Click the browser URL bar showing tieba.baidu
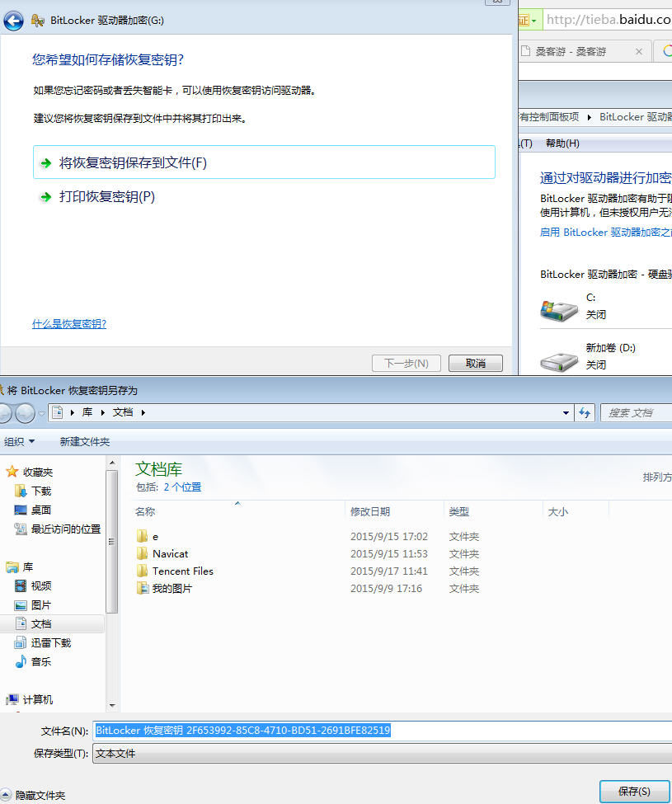 [x=608, y=20]
